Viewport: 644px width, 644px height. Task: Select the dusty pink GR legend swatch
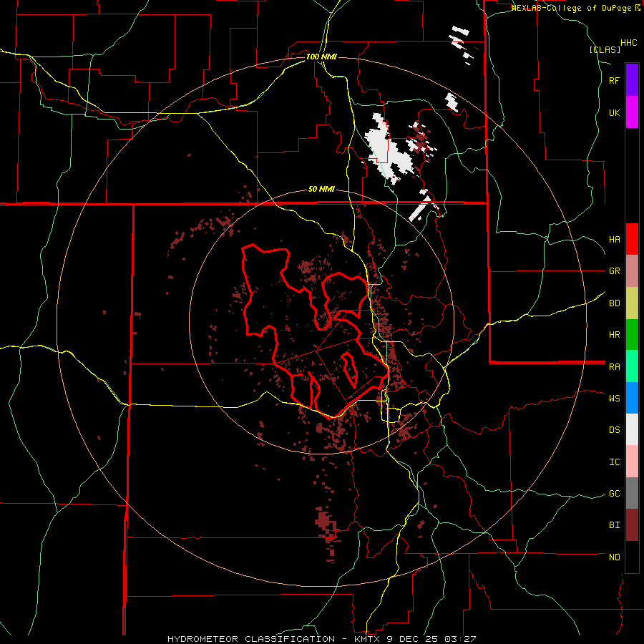click(x=632, y=271)
